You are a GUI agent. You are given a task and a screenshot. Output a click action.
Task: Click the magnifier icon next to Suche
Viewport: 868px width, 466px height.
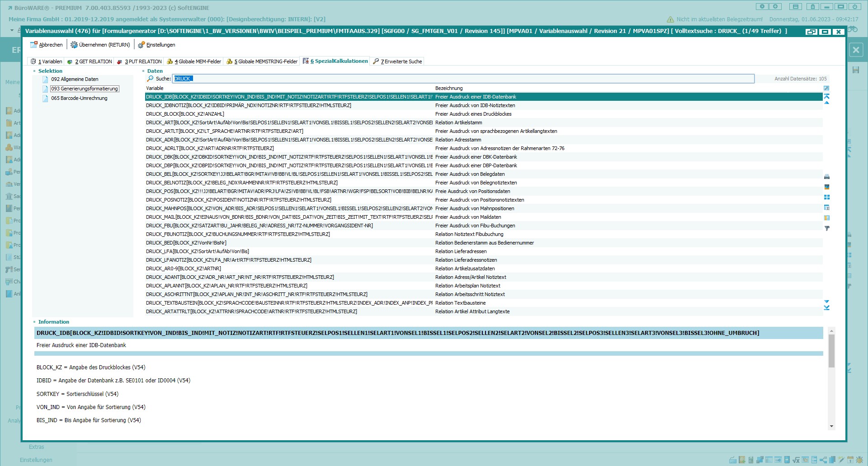[x=150, y=79]
